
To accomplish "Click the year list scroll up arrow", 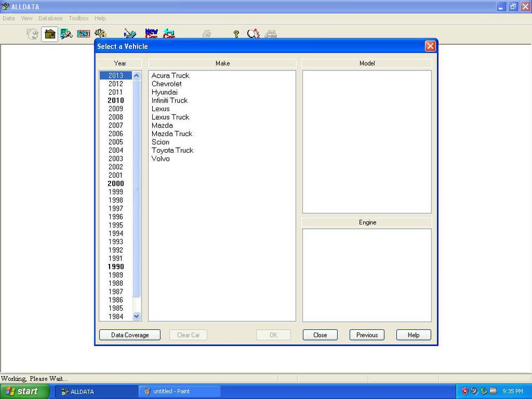I will coord(136,76).
